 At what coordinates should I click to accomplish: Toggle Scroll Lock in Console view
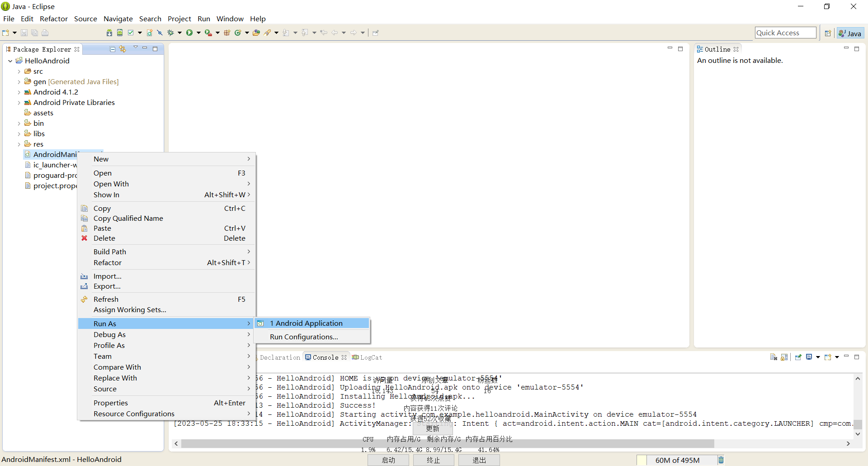[784, 357]
